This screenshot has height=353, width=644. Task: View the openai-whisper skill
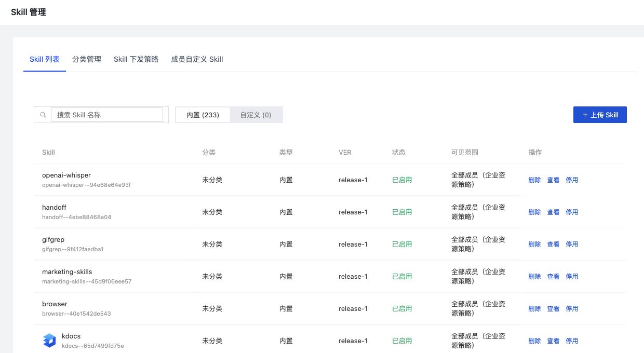coord(553,180)
